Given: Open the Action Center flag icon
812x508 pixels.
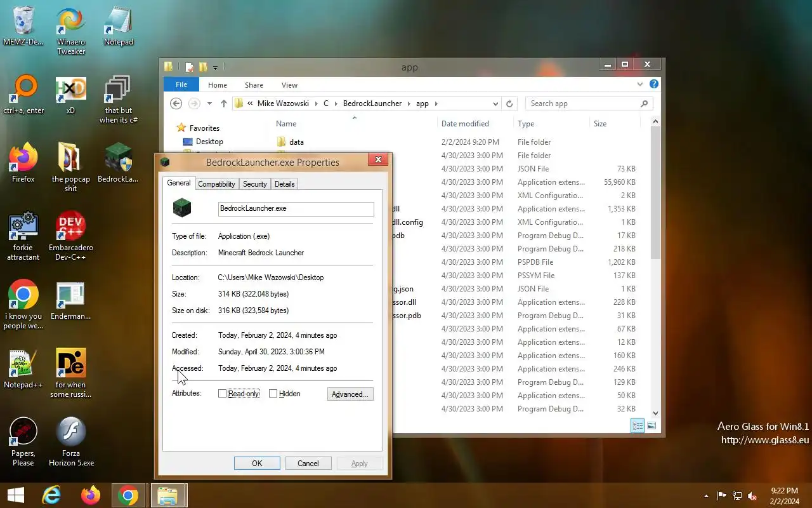Looking at the screenshot, I should pos(721,496).
